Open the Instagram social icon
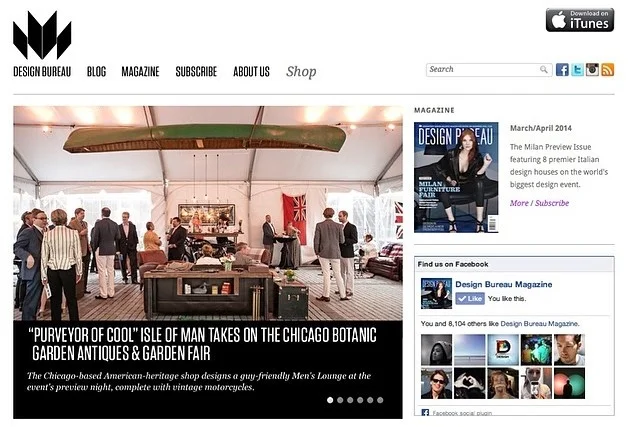Viewport: 640px width, 427px height. (x=592, y=70)
